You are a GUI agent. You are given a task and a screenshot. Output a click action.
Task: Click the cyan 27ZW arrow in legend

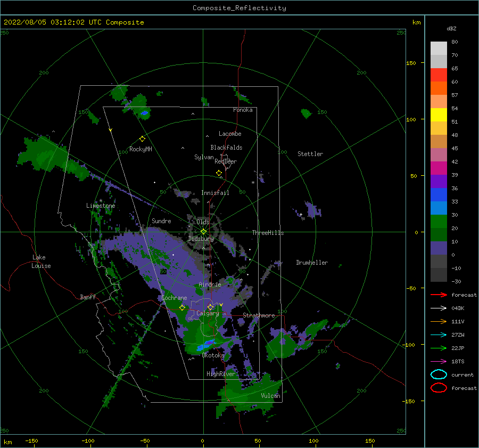[x=439, y=335]
